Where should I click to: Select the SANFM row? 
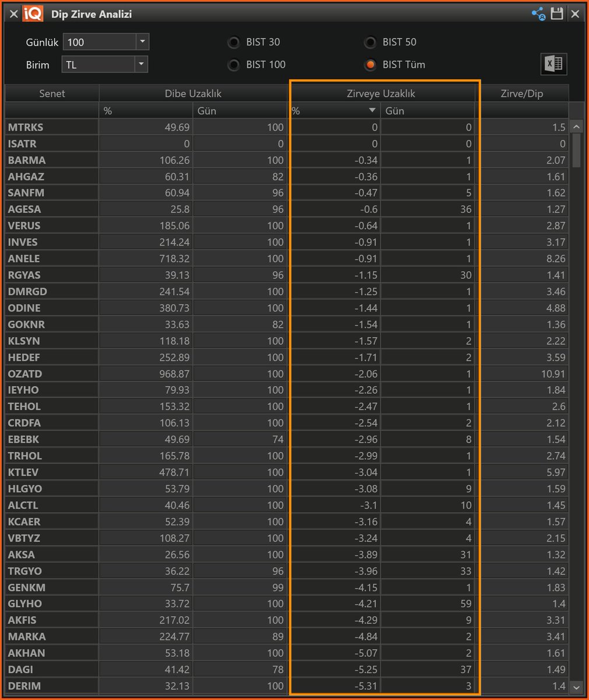287,193
